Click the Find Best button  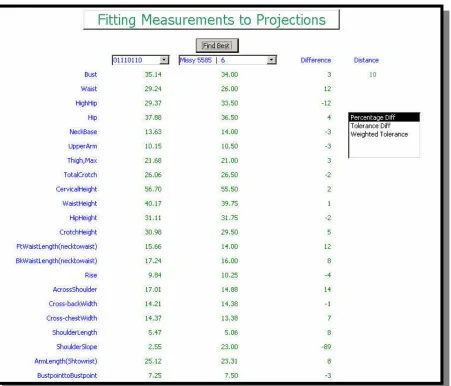[217, 46]
